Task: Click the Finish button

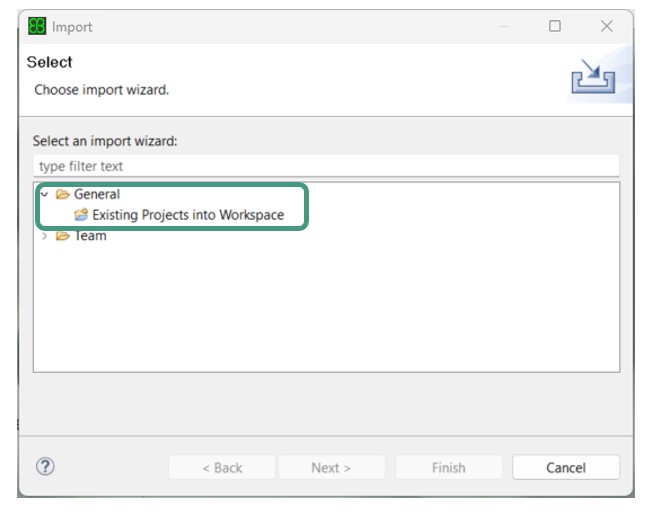Action: [448, 467]
